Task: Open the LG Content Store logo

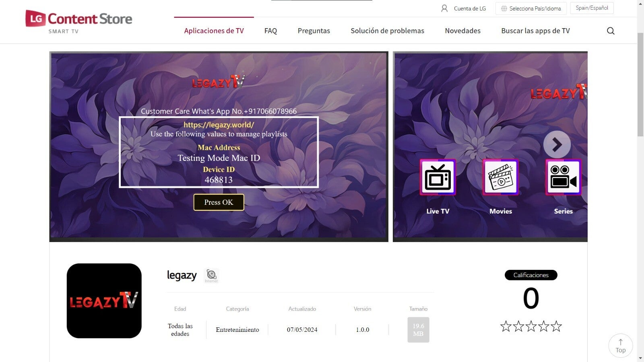Action: [x=79, y=22]
